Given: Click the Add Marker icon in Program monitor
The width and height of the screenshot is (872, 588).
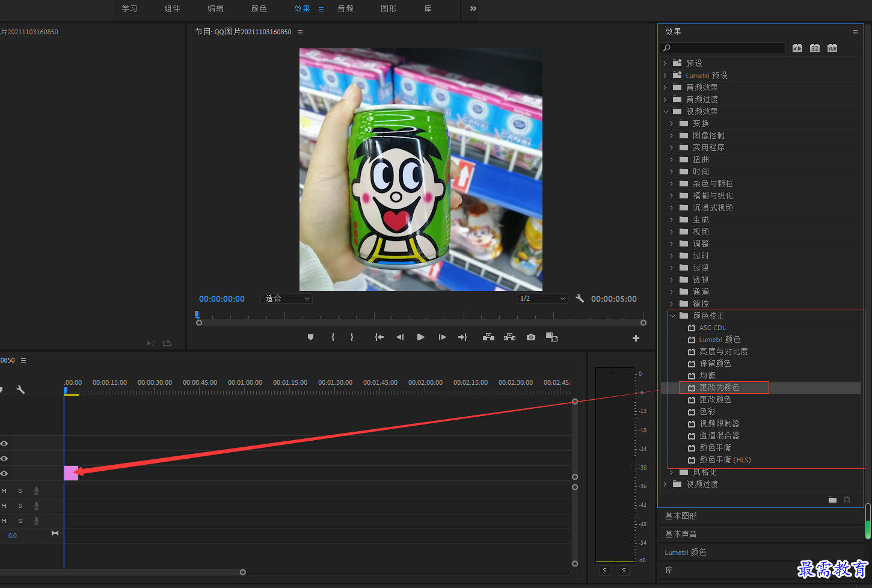Looking at the screenshot, I should click(x=310, y=337).
